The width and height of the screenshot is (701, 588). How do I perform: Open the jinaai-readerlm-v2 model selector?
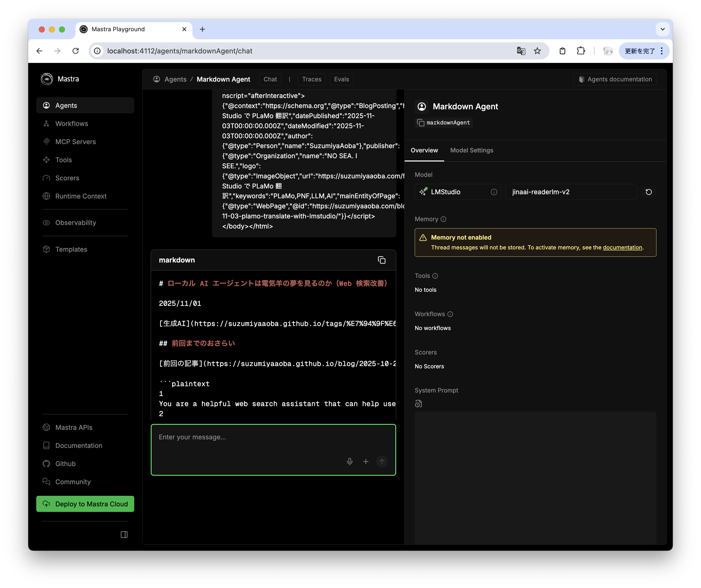(x=571, y=192)
